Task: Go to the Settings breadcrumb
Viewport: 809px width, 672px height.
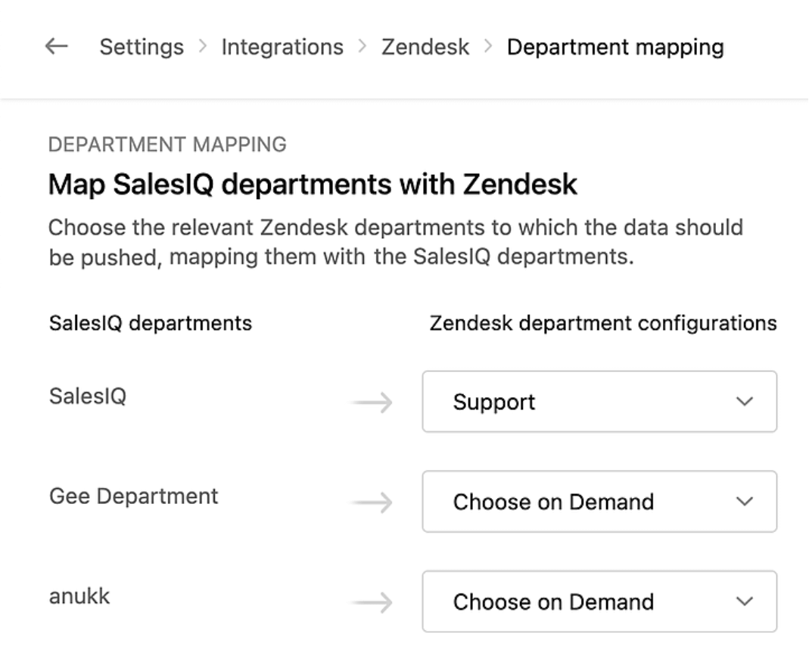Action: pos(142,48)
